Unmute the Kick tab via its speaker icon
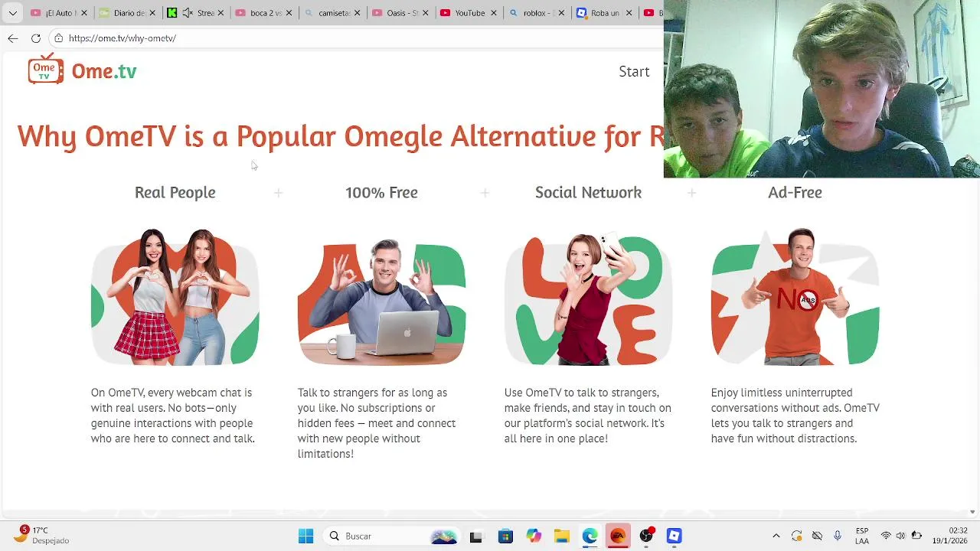This screenshot has height=551, width=980. [x=188, y=13]
